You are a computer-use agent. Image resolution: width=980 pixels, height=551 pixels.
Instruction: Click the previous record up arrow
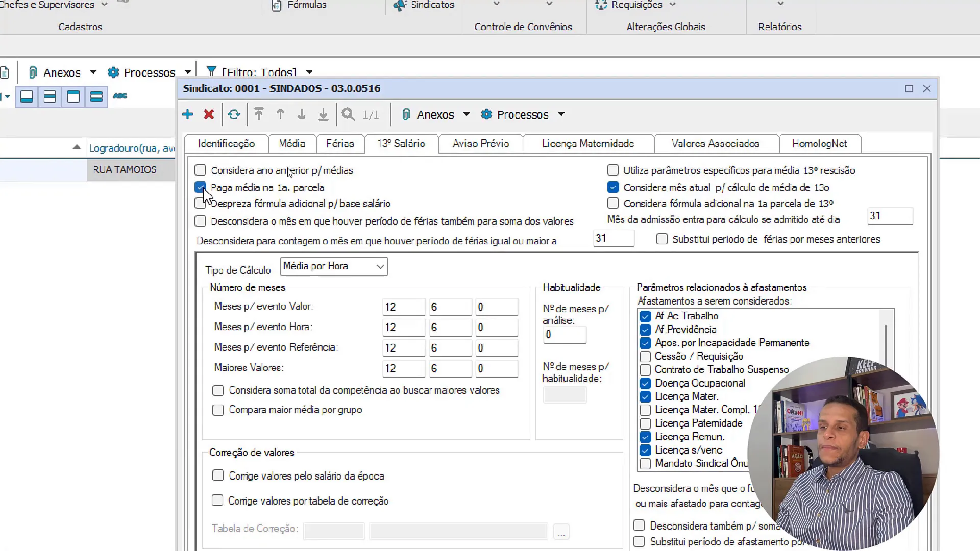point(280,114)
